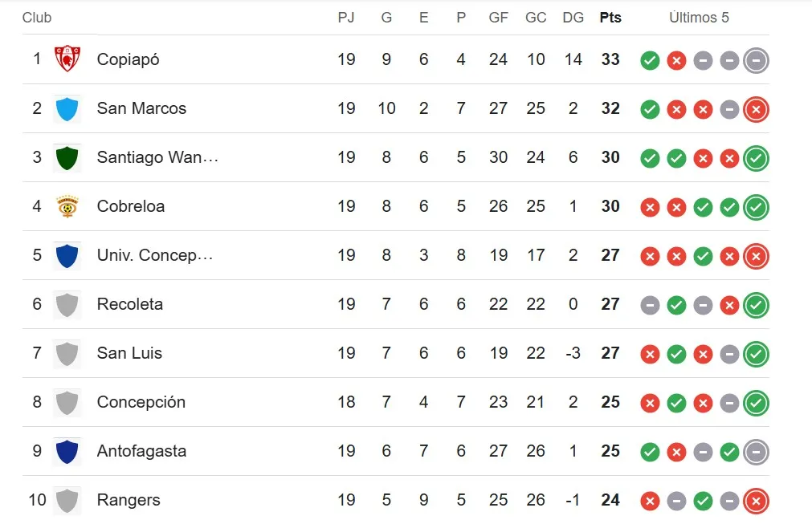Image resolution: width=812 pixels, height=524 pixels.
Task: Click Copiapó's green win checkmark result
Action: pos(650,60)
